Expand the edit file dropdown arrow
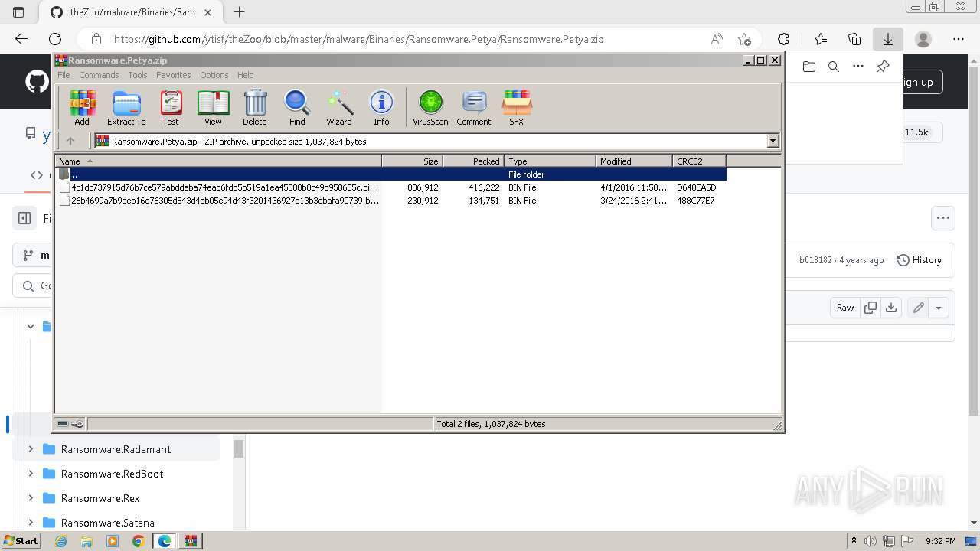Viewport: 980px width, 551px height. (x=939, y=308)
